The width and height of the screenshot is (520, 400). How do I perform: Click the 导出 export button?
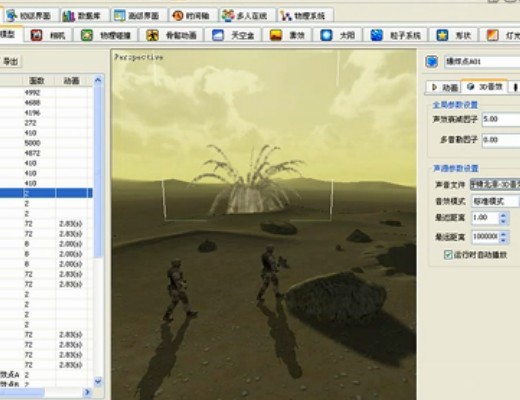click(10, 61)
